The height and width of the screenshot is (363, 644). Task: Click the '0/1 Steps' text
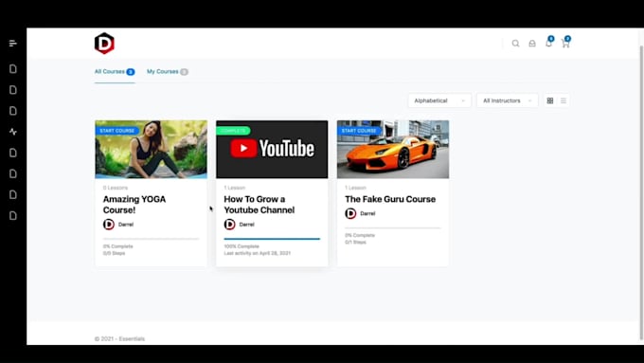tap(356, 242)
